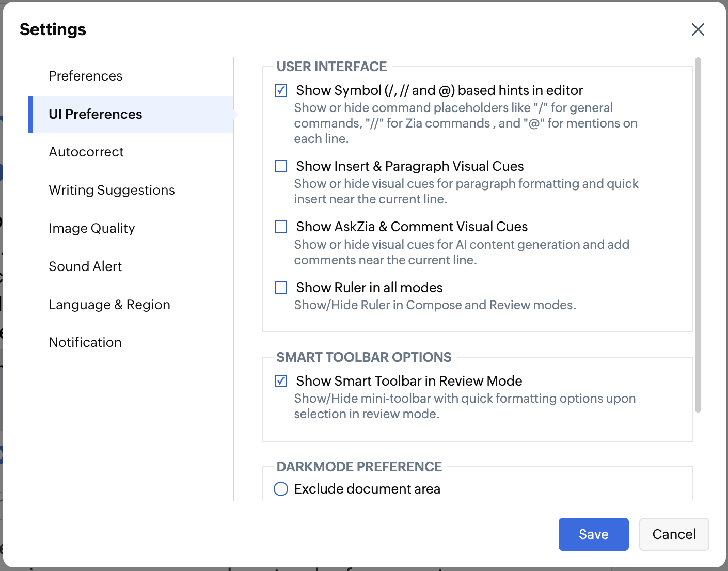Click the Show Smart Toolbar in Review Mode label

point(409,381)
